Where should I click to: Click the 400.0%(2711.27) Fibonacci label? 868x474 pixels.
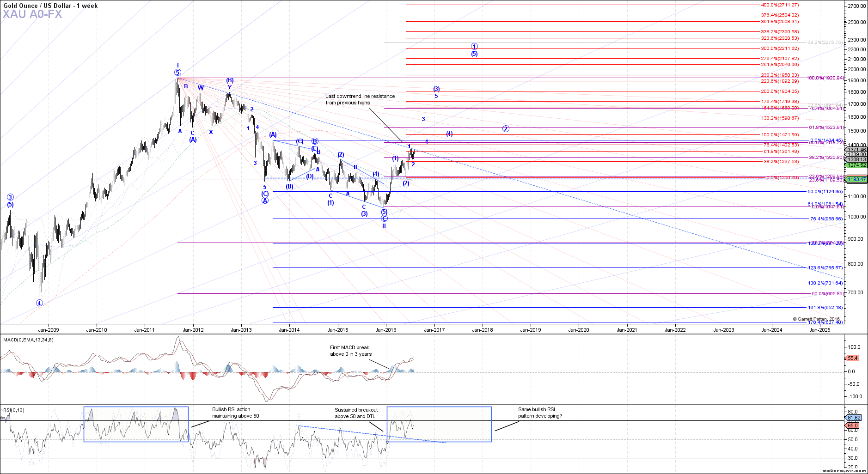[x=780, y=5]
